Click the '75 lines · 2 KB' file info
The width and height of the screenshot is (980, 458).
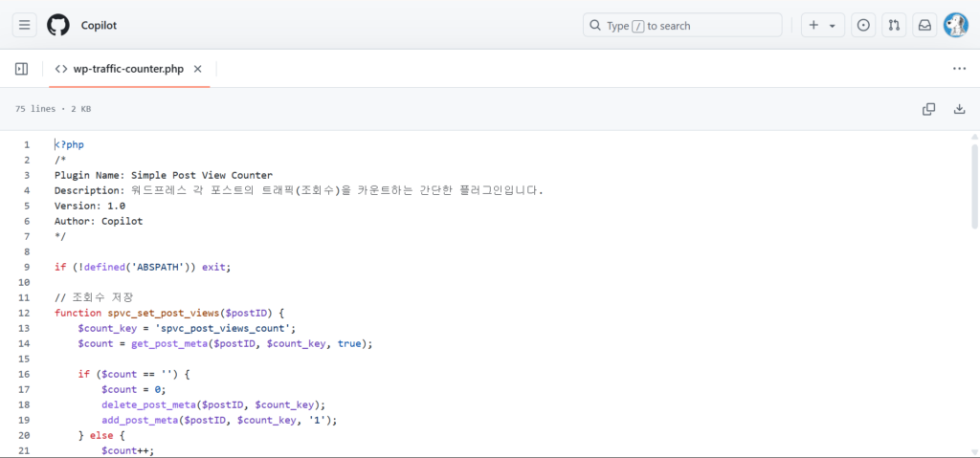tap(54, 109)
